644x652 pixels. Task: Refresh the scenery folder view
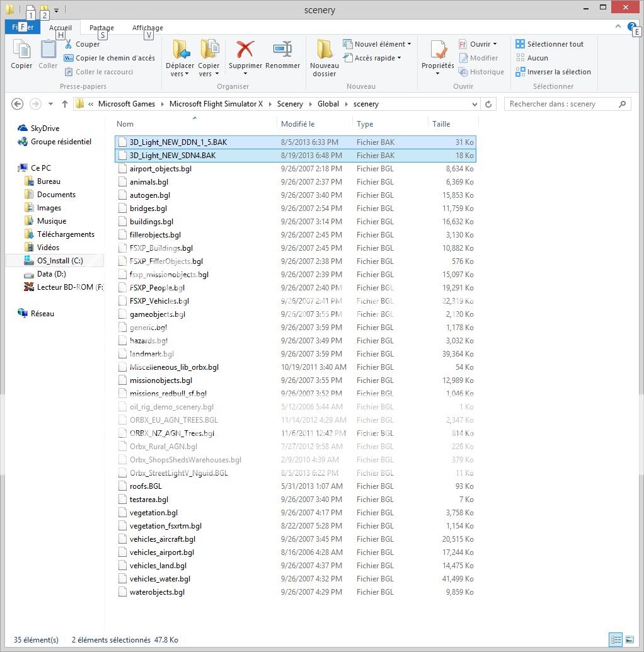488,104
